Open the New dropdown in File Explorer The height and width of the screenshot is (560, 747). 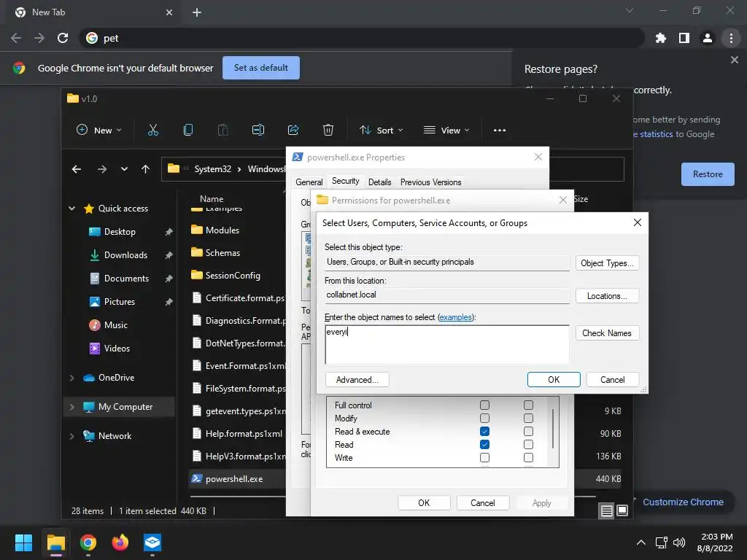pyautogui.click(x=99, y=130)
